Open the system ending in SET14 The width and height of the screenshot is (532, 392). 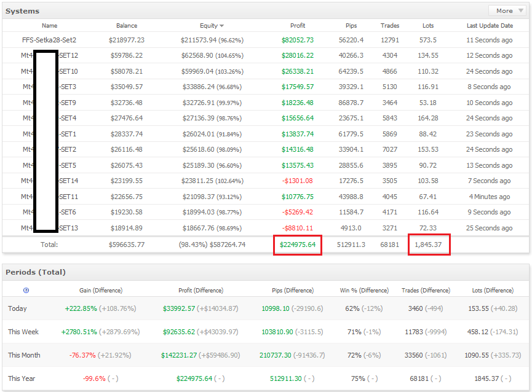tap(50, 181)
